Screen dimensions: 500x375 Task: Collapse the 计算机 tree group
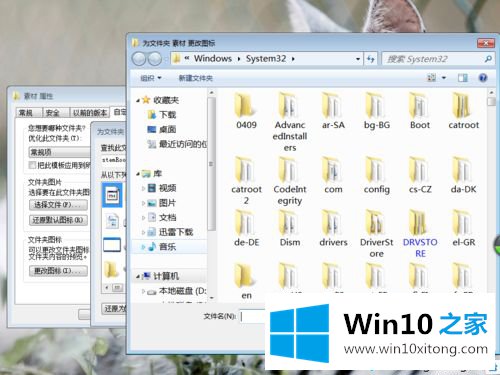coord(138,276)
